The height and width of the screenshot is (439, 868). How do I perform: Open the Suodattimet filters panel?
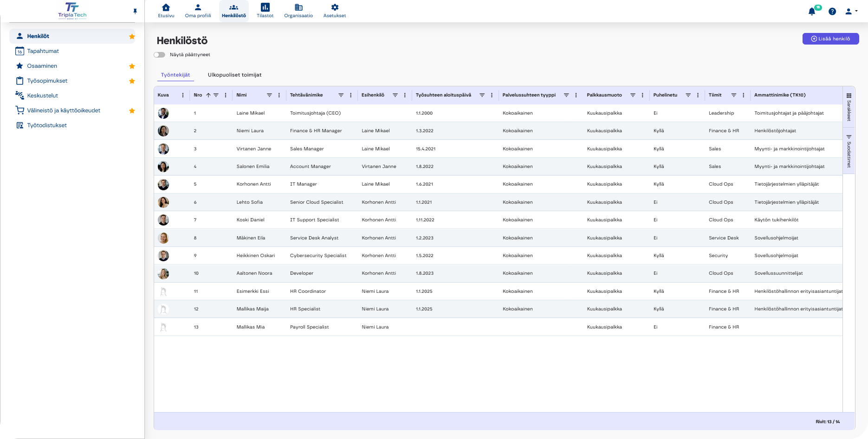pos(849,150)
